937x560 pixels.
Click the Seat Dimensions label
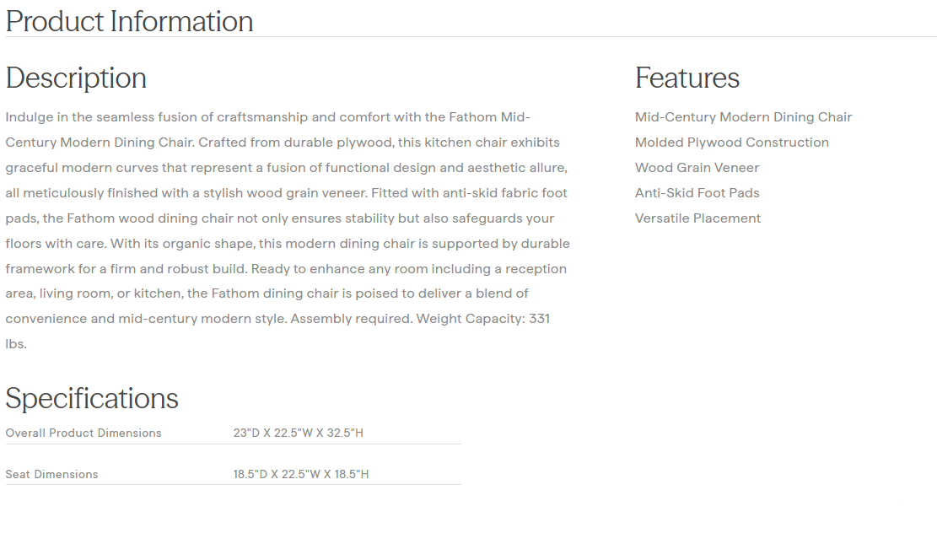coord(51,474)
